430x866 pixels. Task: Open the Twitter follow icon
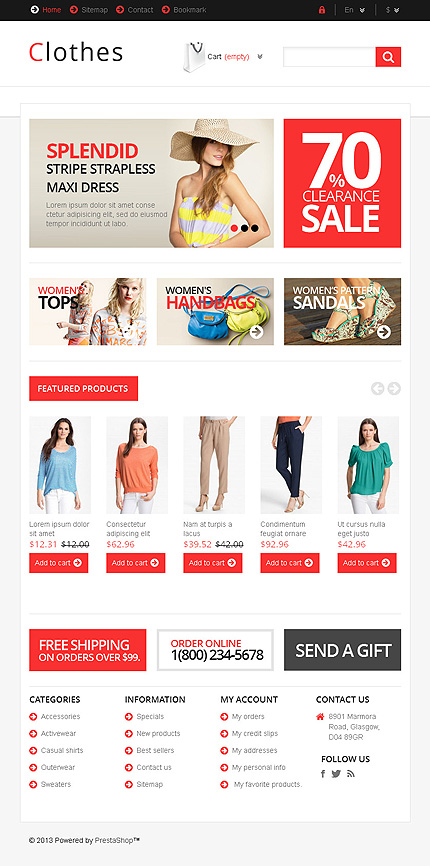(x=336, y=774)
